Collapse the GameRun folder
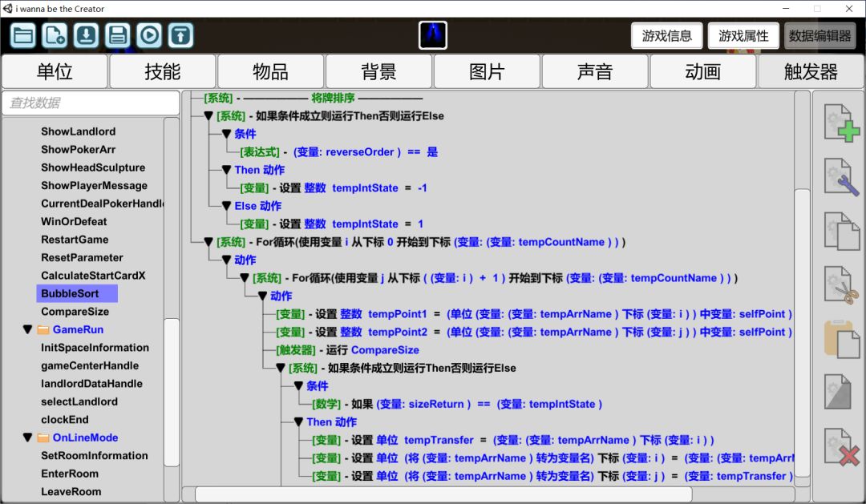This screenshot has width=866, height=504. (28, 330)
